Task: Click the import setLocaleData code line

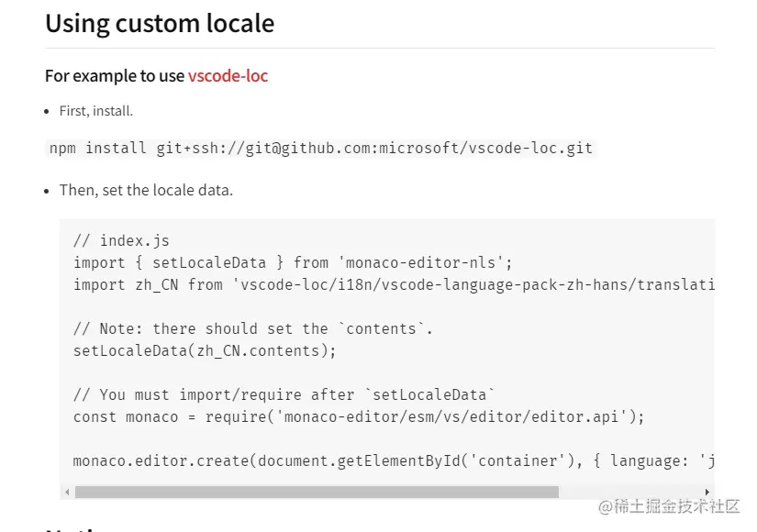Action: [x=292, y=262]
